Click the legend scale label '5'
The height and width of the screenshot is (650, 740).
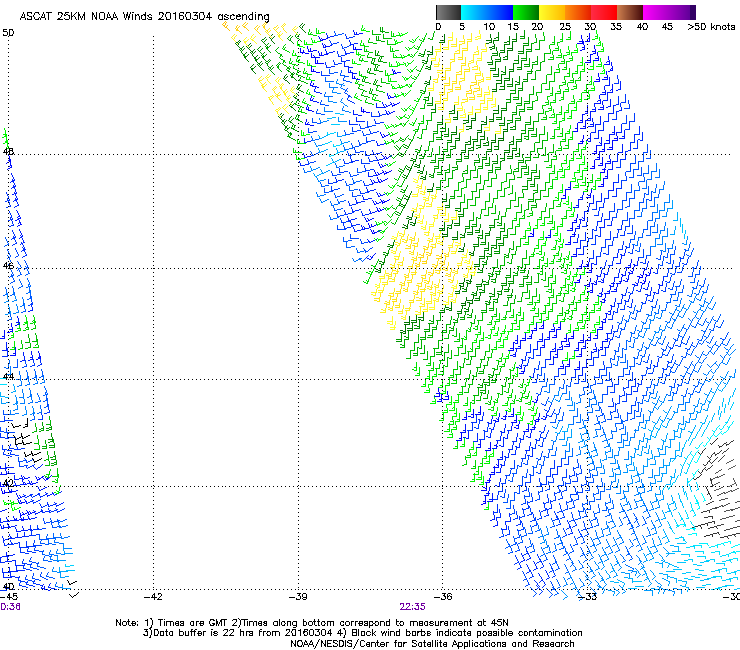462,27
